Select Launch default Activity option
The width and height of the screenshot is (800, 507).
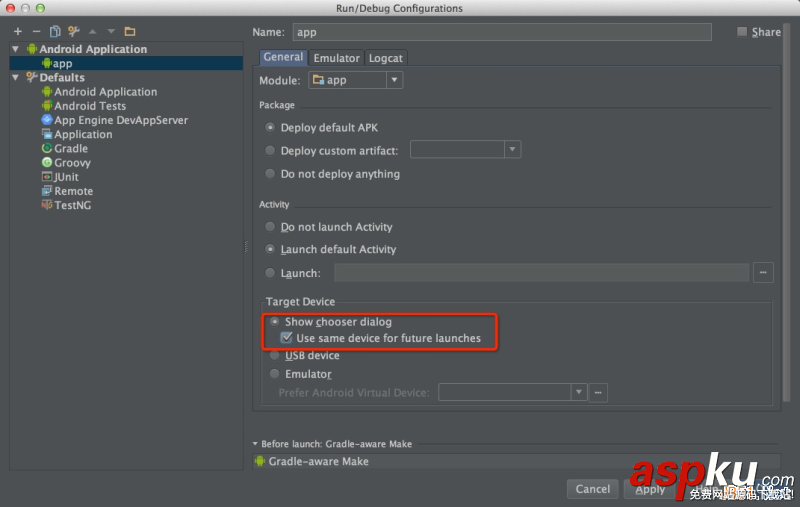[x=270, y=249]
